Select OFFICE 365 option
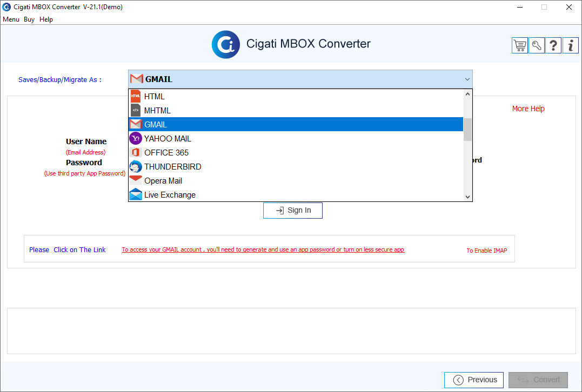 tap(296, 153)
